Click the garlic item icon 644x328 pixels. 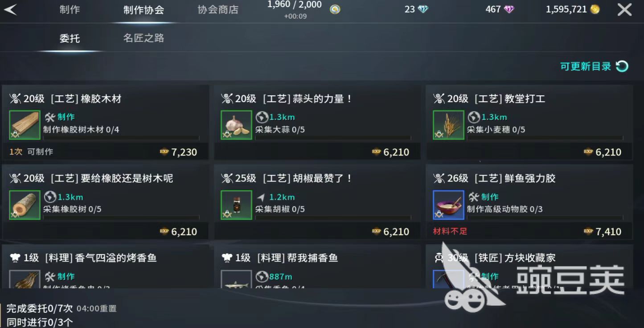(x=236, y=125)
